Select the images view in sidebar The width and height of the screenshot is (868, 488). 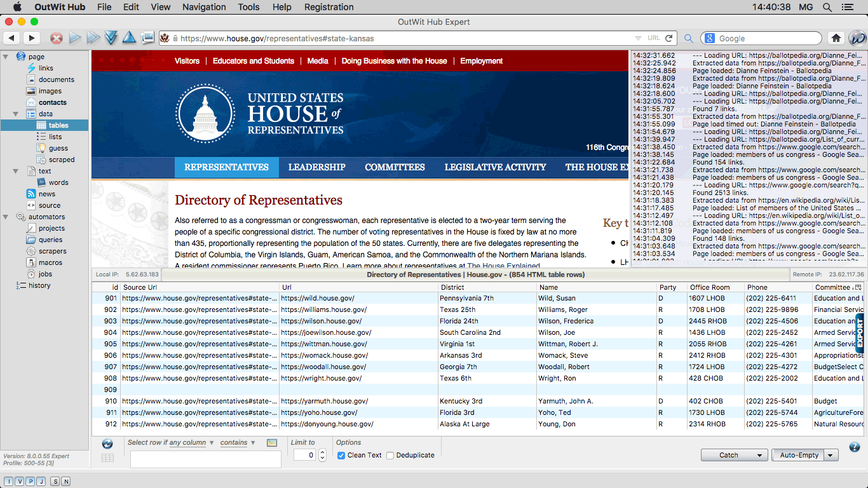(50, 91)
